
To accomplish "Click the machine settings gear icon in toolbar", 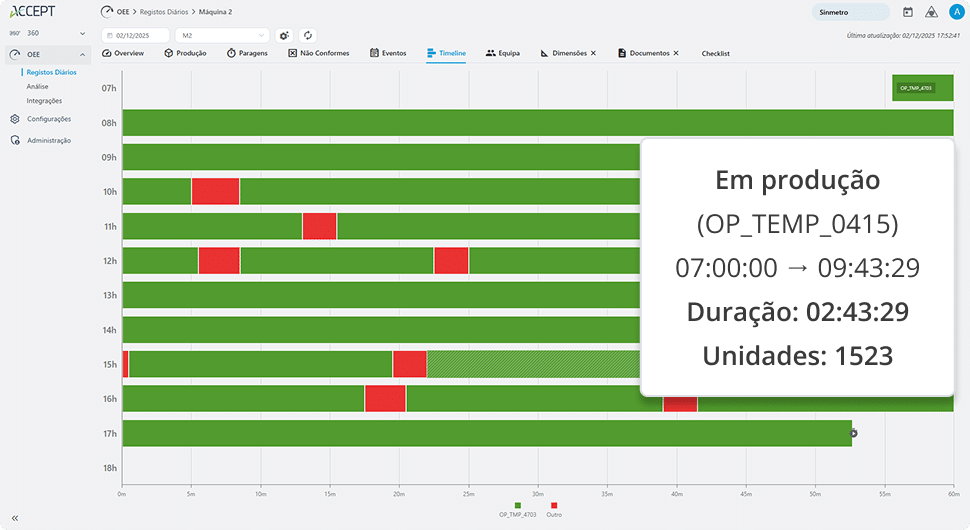I will (284, 35).
